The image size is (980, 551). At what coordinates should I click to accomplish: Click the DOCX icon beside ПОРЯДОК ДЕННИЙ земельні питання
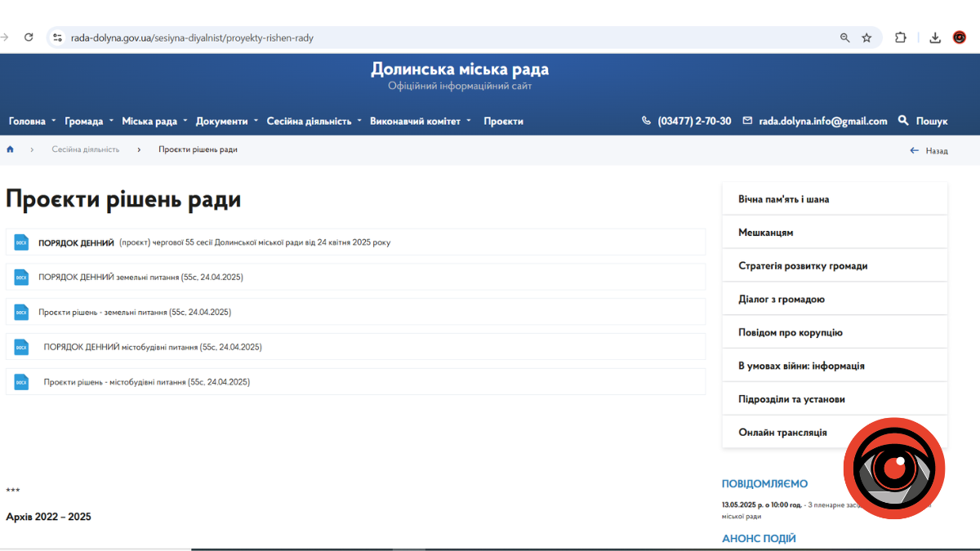tap(21, 278)
